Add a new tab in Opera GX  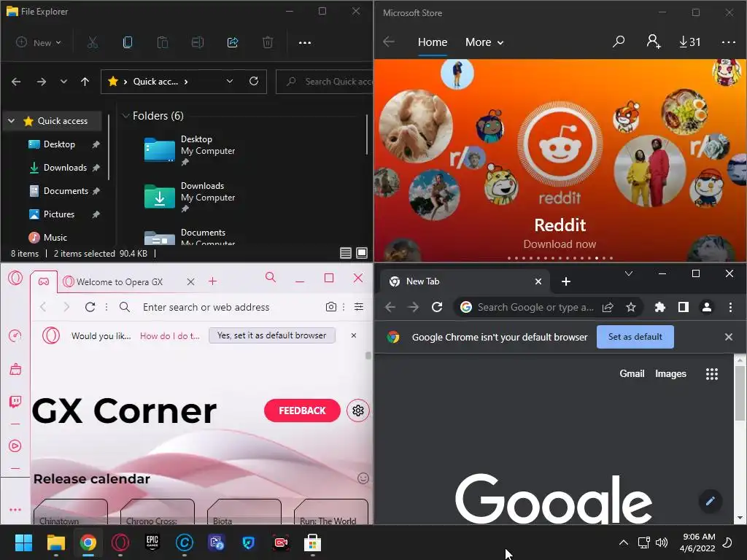coord(212,281)
